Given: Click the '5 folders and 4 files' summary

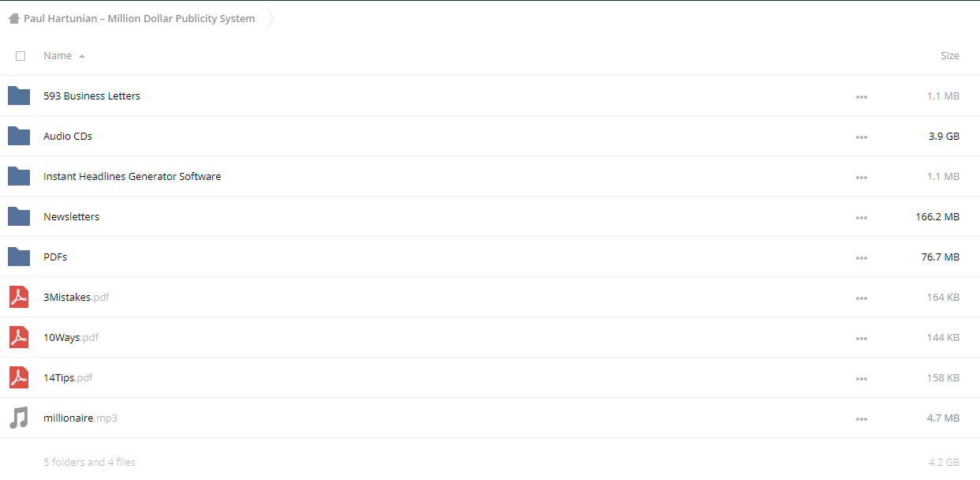Looking at the screenshot, I should coord(89,462).
